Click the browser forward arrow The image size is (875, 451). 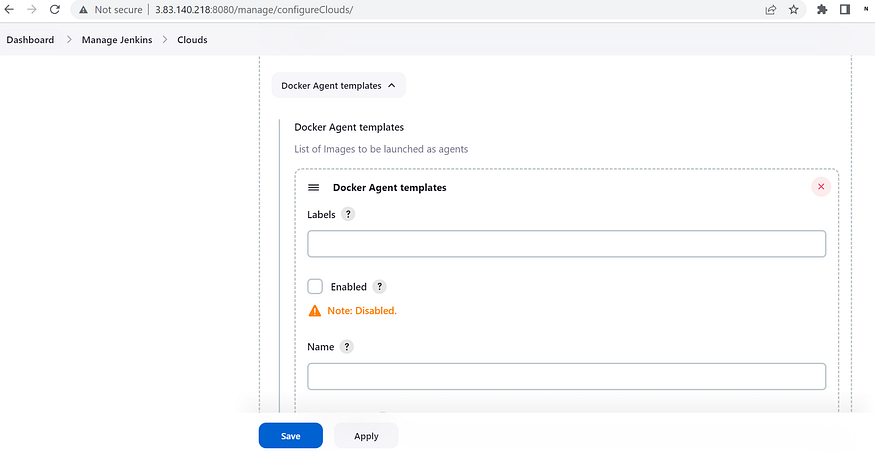[x=32, y=9]
